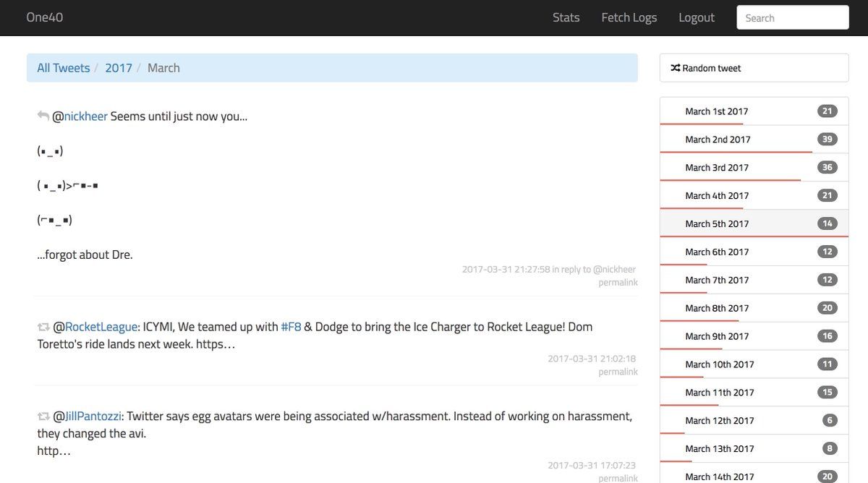The width and height of the screenshot is (868, 483).
Task: Click the reply arrow icon before @nickheer
Action: 43,116
